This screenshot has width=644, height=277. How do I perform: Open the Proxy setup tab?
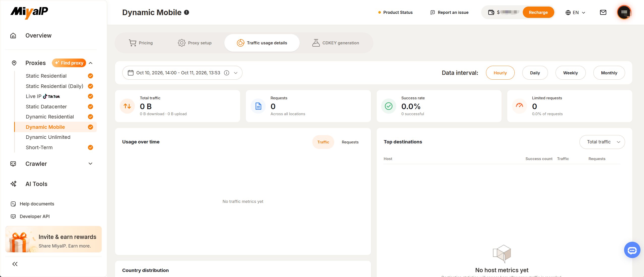pyautogui.click(x=195, y=43)
